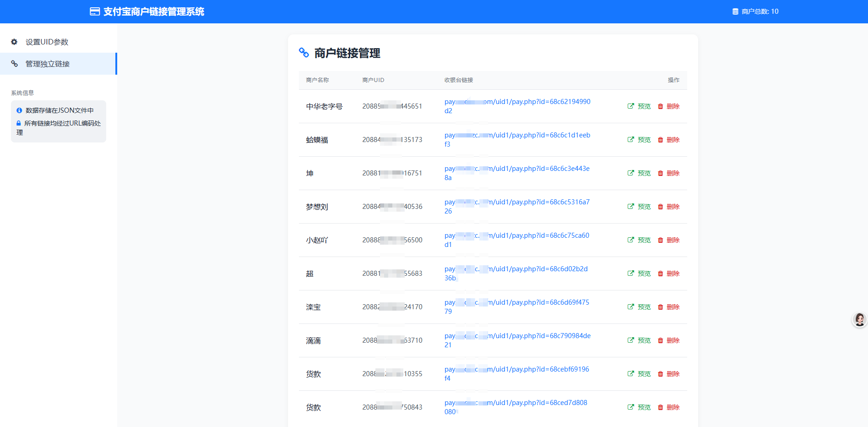Click the credit card logo icon in header
This screenshot has height=427, width=868.
[95, 11]
